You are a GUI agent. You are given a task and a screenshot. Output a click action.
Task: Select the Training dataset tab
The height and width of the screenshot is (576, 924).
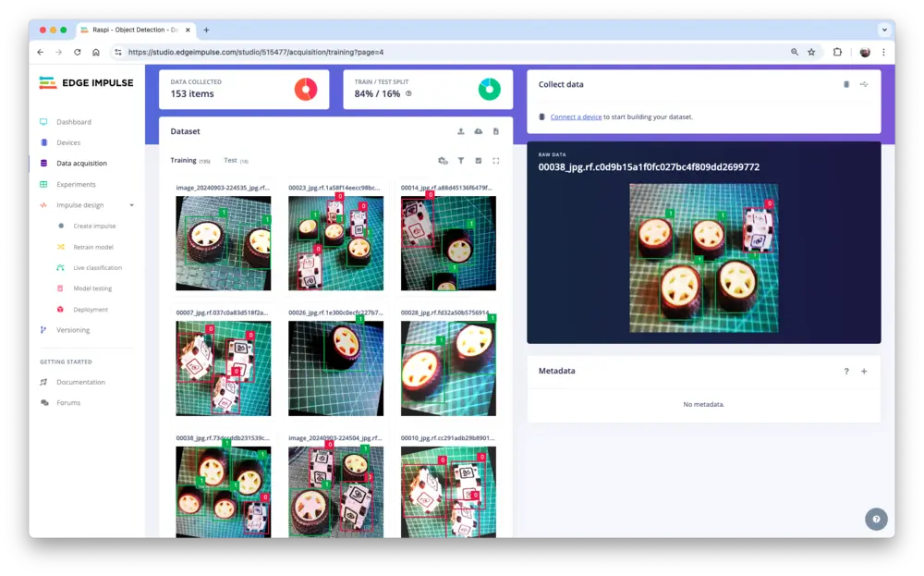(183, 161)
